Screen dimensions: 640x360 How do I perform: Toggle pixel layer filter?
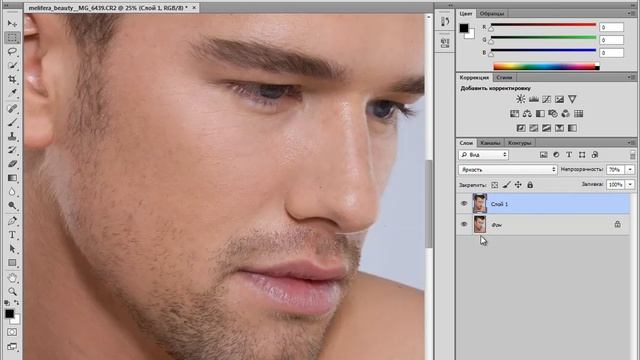[x=543, y=155]
